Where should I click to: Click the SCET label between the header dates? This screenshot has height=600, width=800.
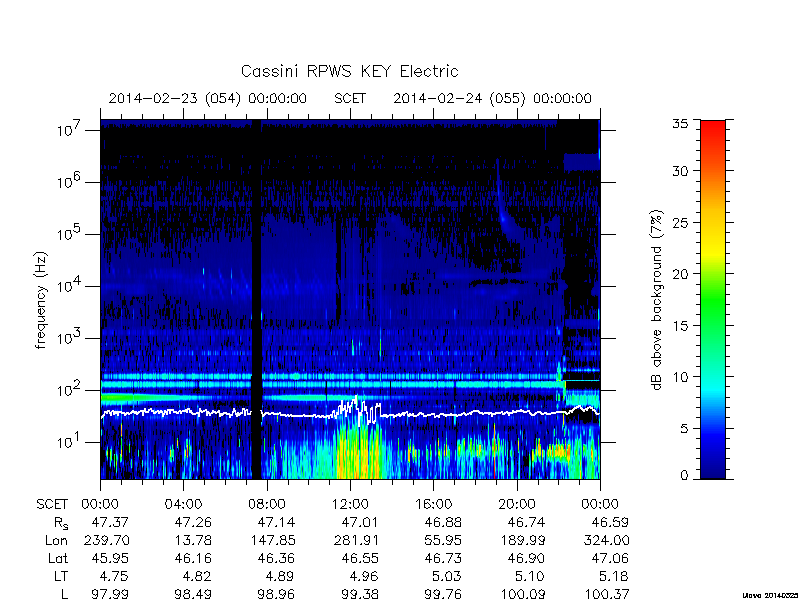(x=350, y=98)
